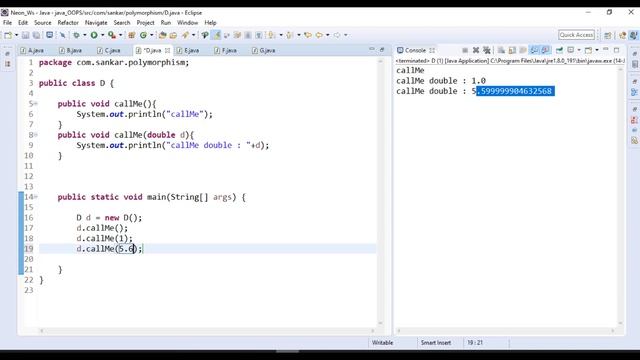
Task: Click the Remove All Terminated Launches icon
Action: click(x=487, y=50)
